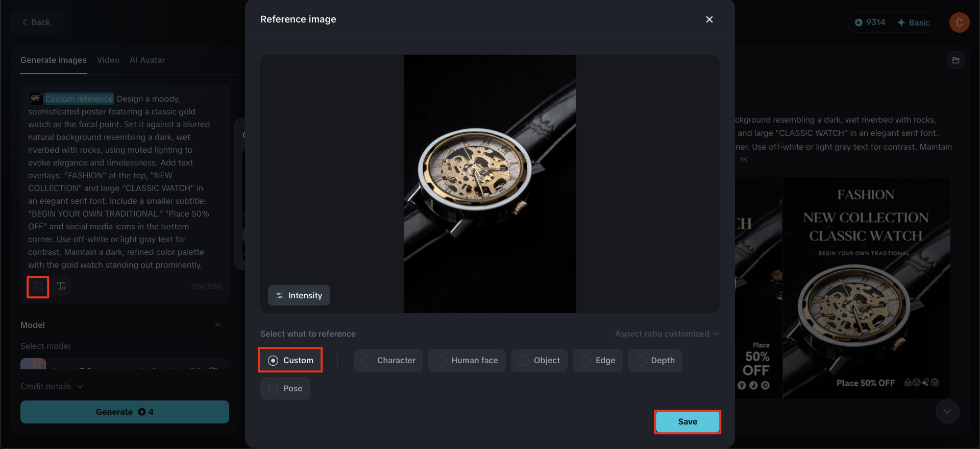Choose the Depth reference option
The height and width of the screenshot is (449, 980).
(x=655, y=360)
